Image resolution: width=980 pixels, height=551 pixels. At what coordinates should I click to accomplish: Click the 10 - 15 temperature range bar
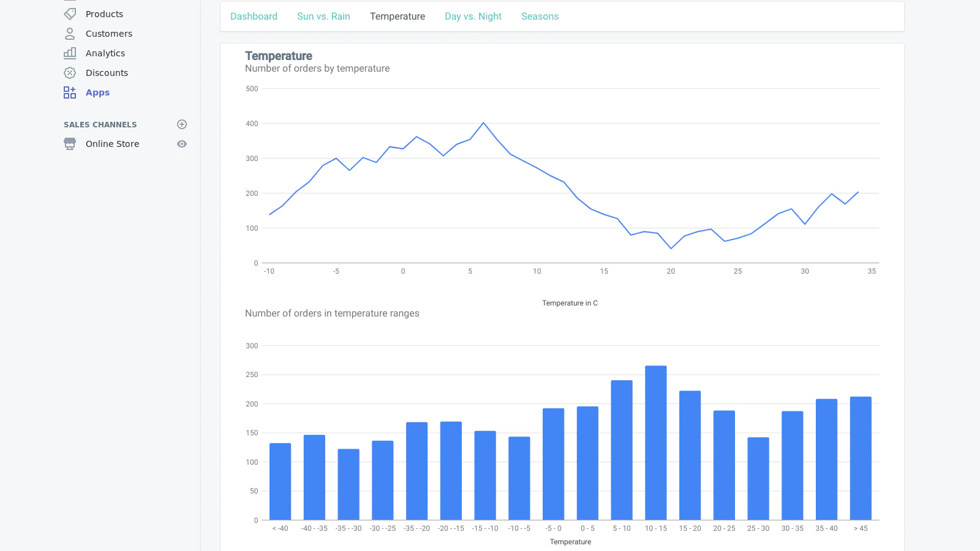(655, 443)
